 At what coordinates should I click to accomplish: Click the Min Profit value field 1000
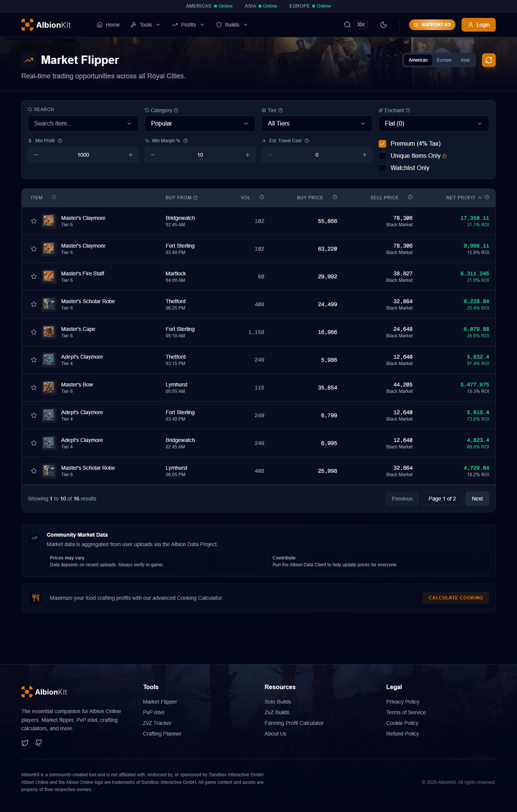83,155
